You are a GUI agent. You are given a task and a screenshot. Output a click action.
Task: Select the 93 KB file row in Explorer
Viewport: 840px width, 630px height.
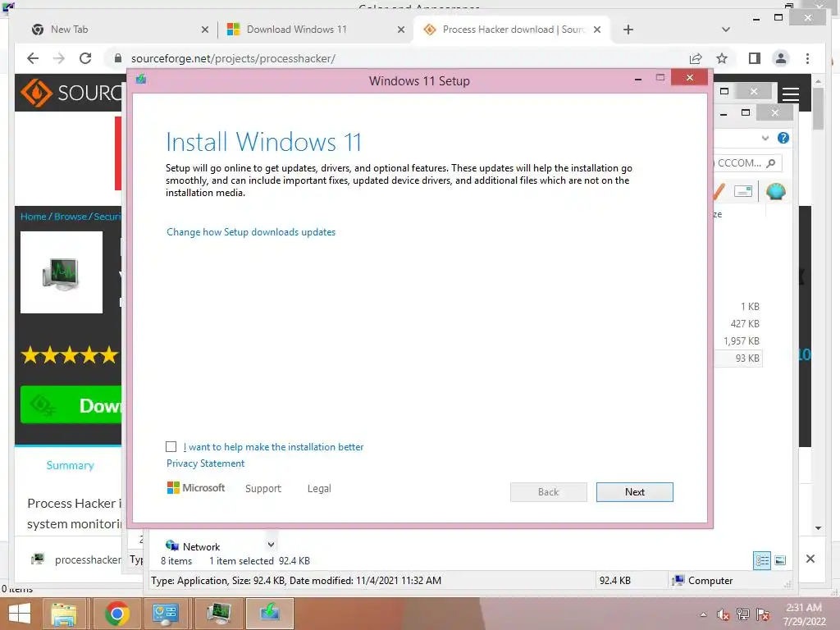(x=738, y=358)
